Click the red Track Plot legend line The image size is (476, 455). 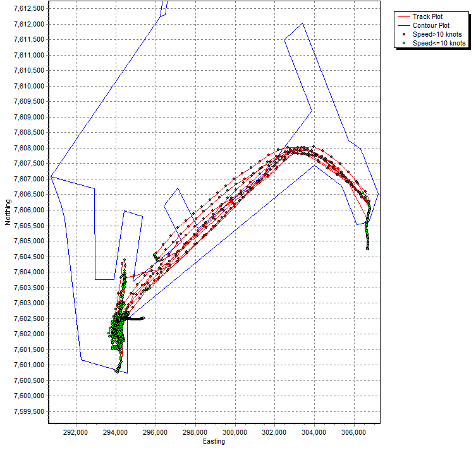pos(403,16)
